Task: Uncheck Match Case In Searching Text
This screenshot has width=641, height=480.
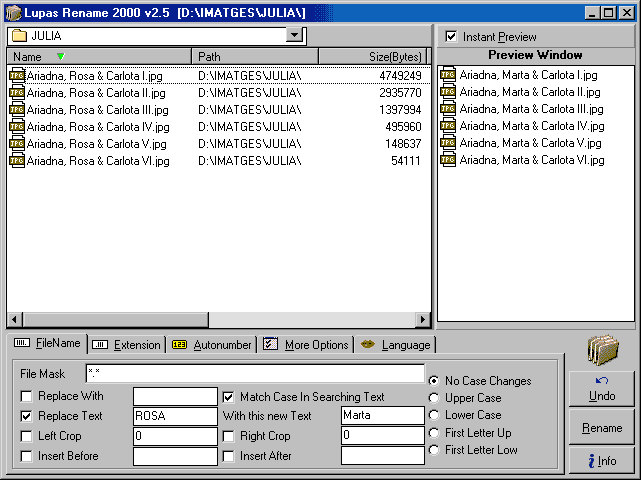Action: (x=229, y=397)
